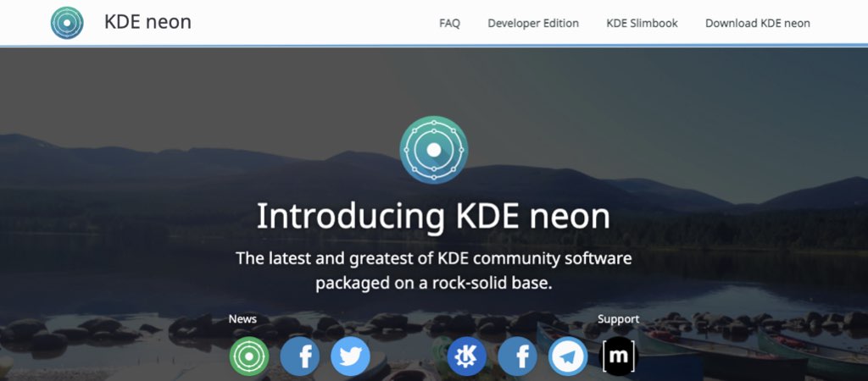868x381 pixels.
Task: Open the Telegram support icon
Action: click(568, 356)
